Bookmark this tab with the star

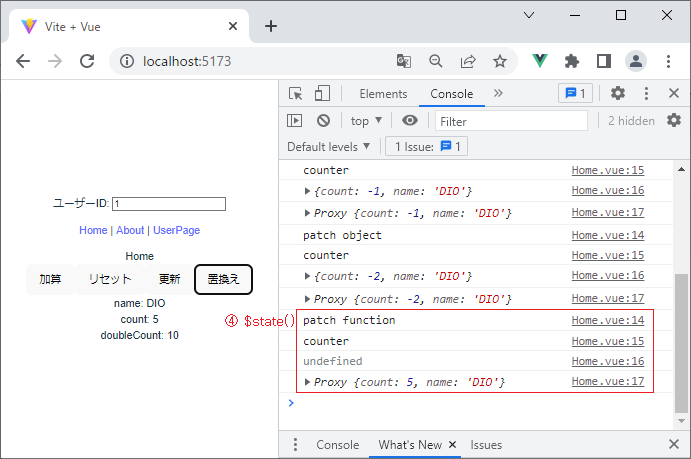[x=500, y=61]
